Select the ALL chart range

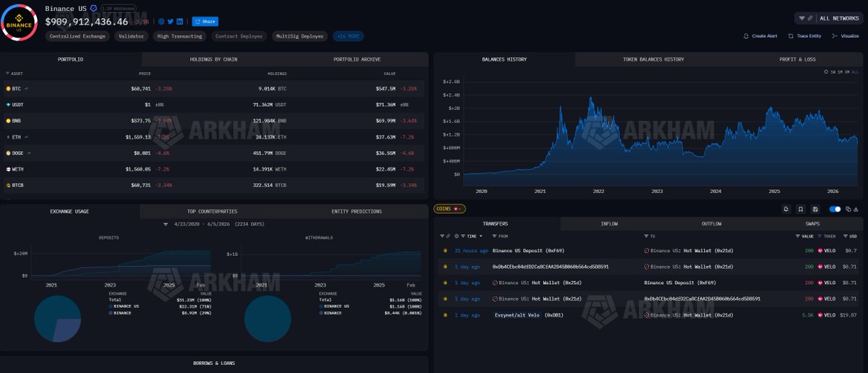pos(856,72)
